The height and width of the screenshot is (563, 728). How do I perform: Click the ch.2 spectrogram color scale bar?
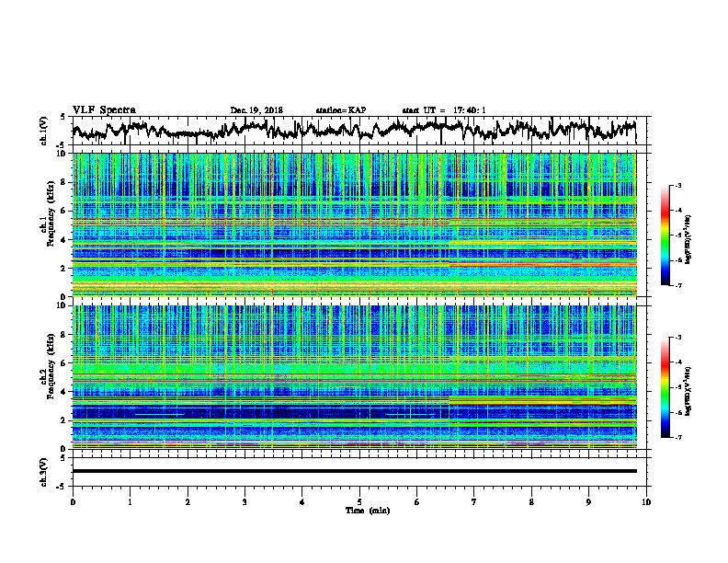tap(665, 387)
